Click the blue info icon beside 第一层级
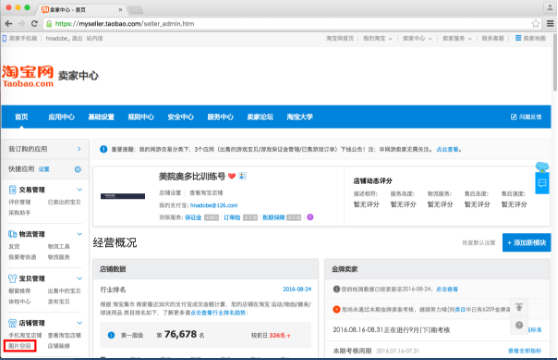 (x=111, y=335)
